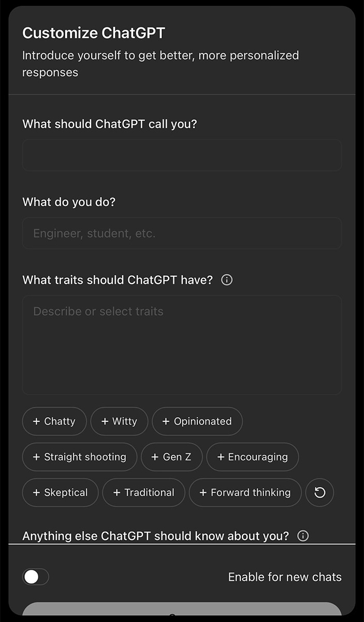Add the Witty trait chip
364x622 pixels.
coord(120,421)
